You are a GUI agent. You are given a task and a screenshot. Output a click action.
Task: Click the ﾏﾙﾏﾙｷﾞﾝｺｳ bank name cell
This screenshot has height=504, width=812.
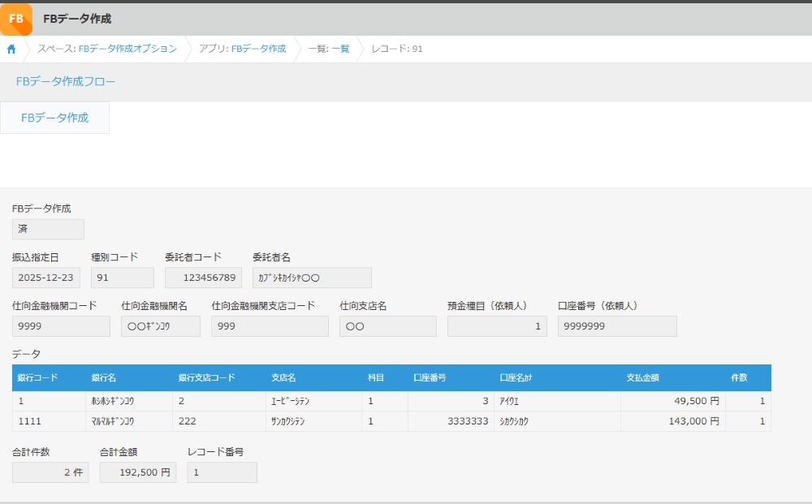pos(129,421)
